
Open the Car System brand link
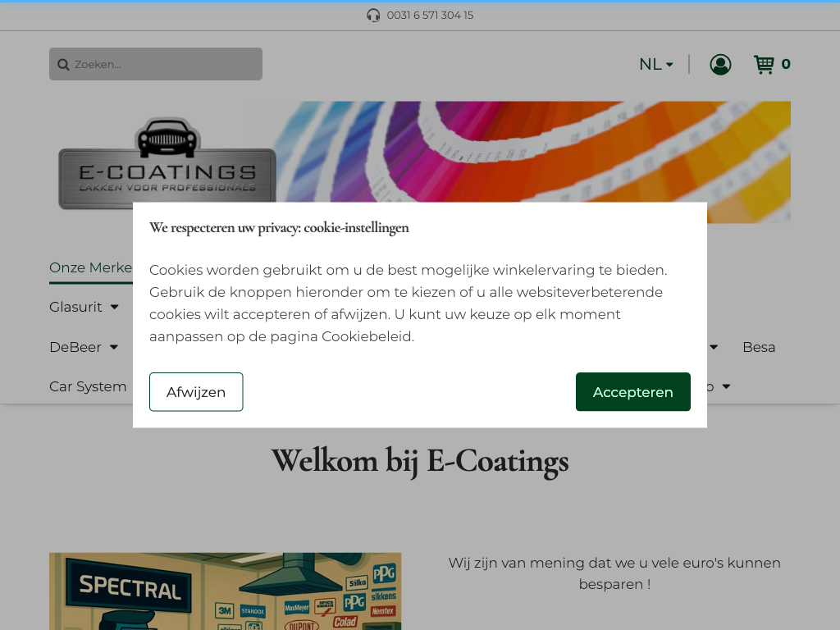(x=88, y=386)
